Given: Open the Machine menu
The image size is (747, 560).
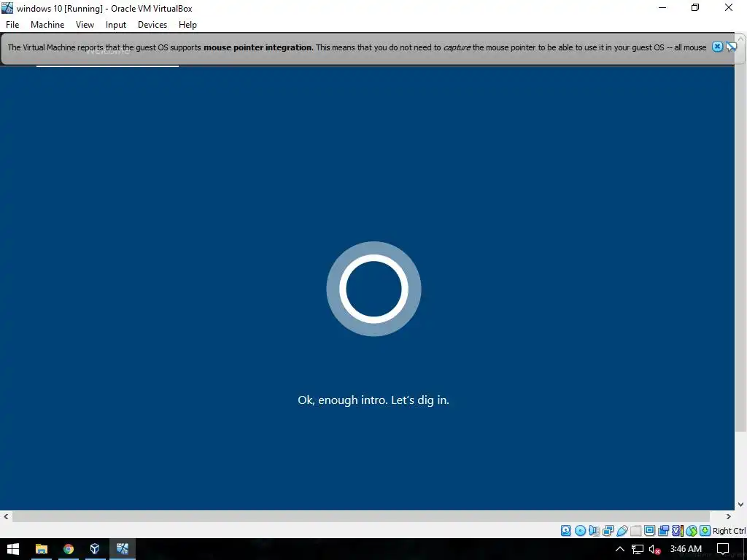Looking at the screenshot, I should [47, 25].
